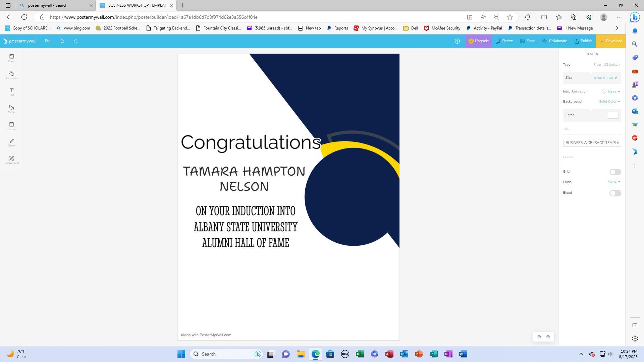This screenshot has height=362, width=644.
Task: Expand the Intro Animation dropdown
Action: (613, 92)
